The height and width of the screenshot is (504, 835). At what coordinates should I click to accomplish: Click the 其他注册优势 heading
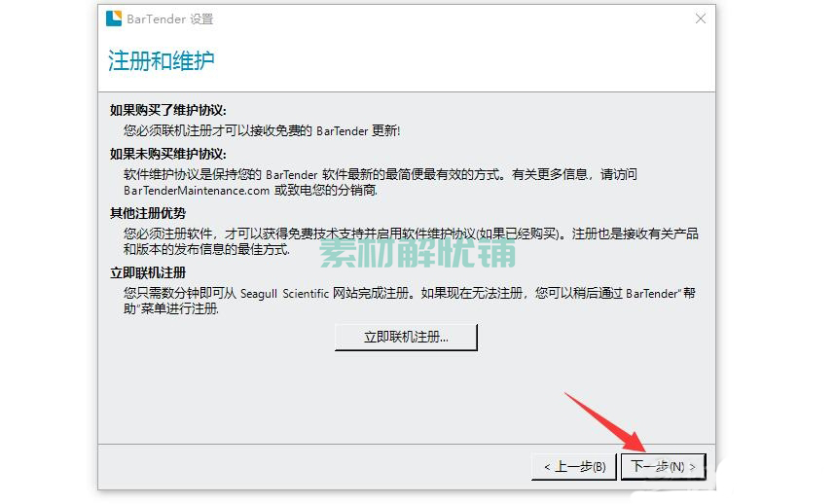[x=148, y=213]
